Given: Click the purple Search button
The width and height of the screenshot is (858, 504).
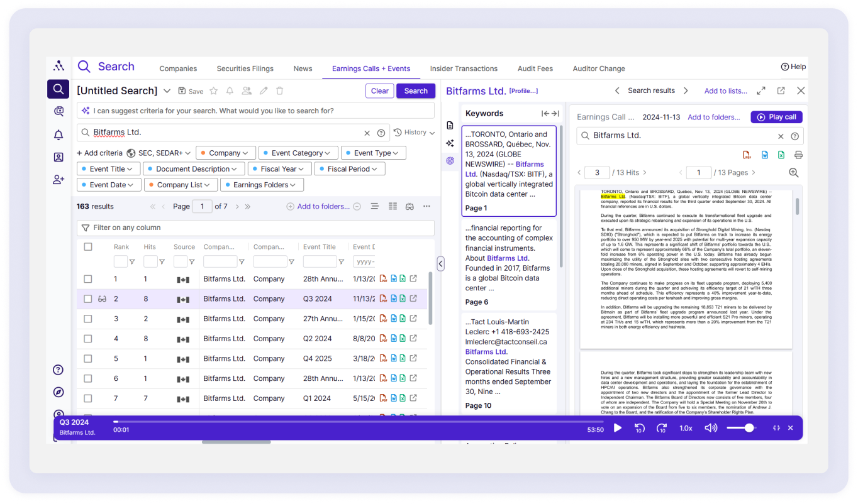Looking at the screenshot, I should 416,91.
